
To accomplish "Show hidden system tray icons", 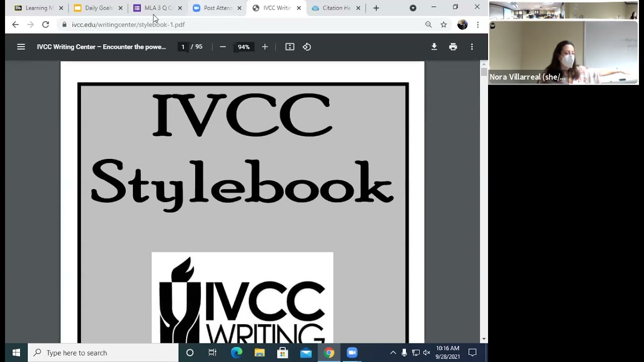I will coord(393,352).
